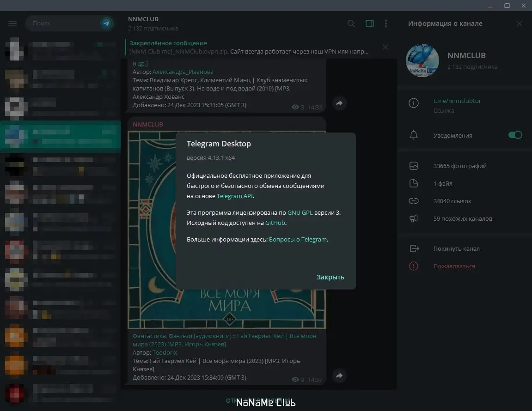The height and width of the screenshot is (411, 532).
Task: Click the NNMCLUB sender name on the post
Action: pos(147,124)
